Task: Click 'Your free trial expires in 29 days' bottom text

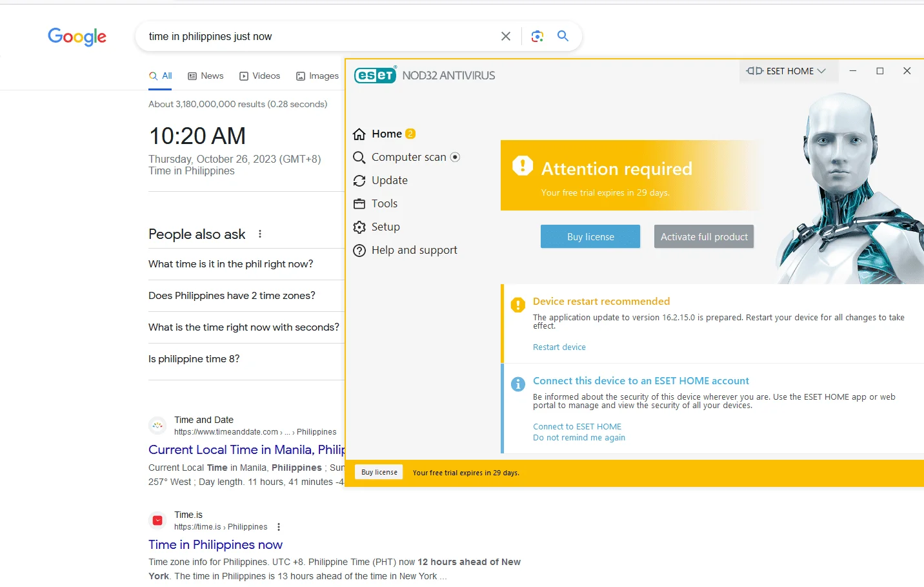Action: tap(466, 473)
